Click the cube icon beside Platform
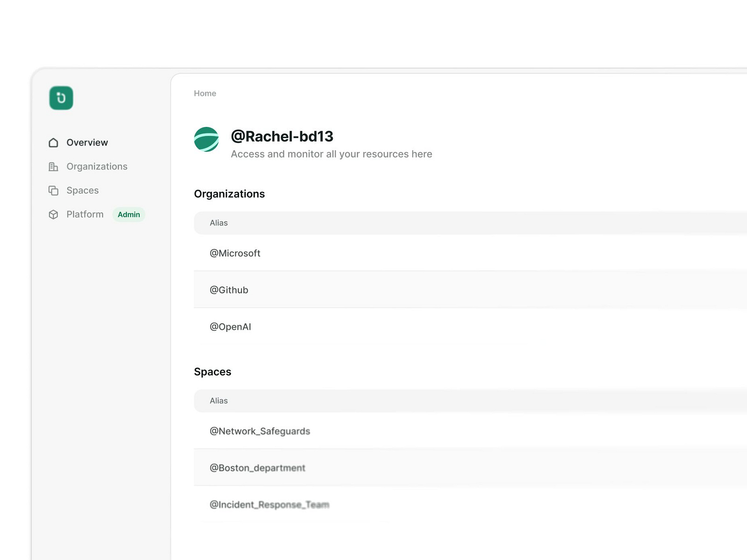 pos(53,214)
